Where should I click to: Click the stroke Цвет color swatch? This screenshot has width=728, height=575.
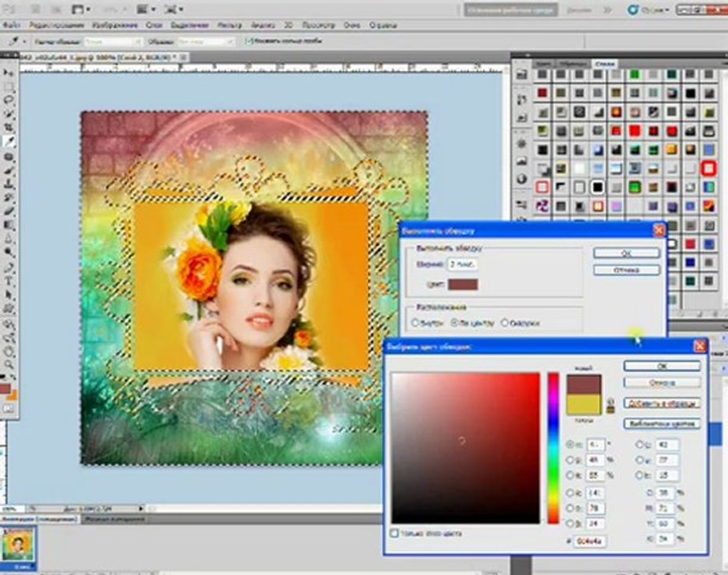point(462,284)
